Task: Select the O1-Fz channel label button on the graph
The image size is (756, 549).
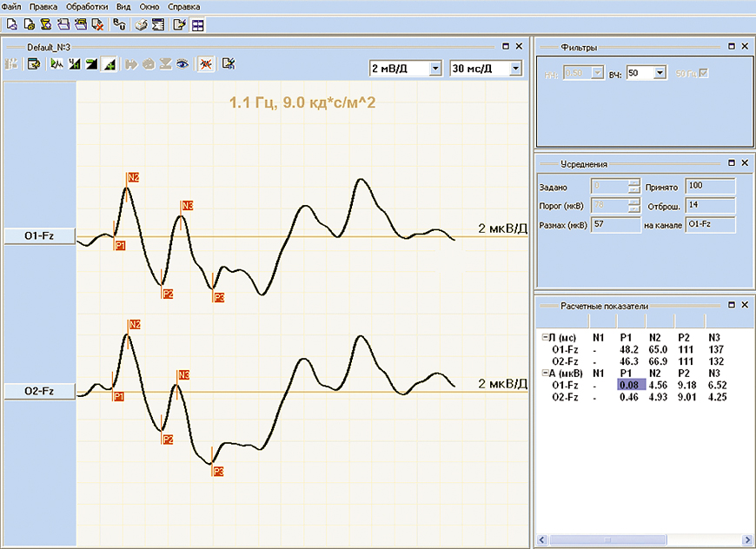Action: [39, 236]
